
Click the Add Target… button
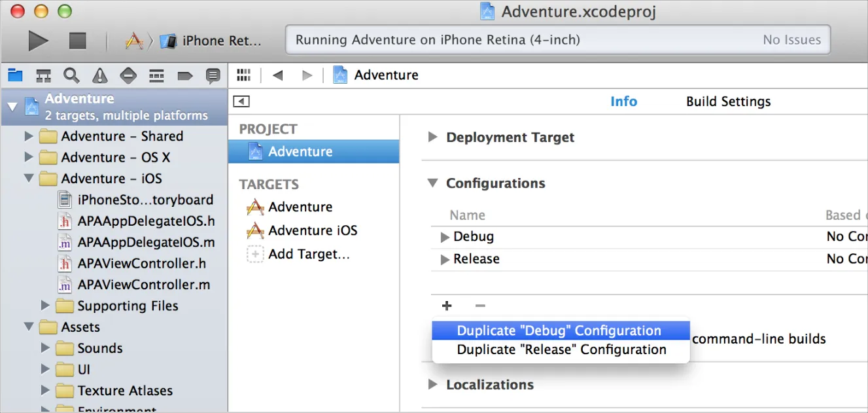tap(309, 254)
